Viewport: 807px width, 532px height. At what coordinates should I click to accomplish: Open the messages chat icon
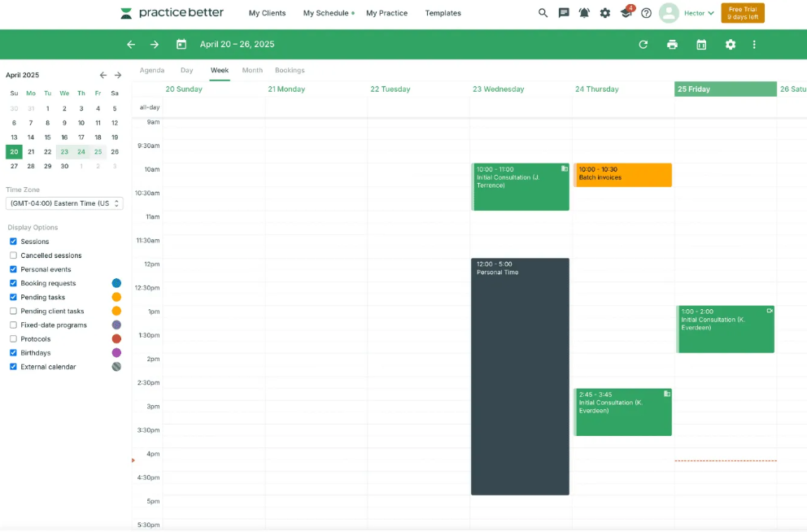click(x=564, y=13)
